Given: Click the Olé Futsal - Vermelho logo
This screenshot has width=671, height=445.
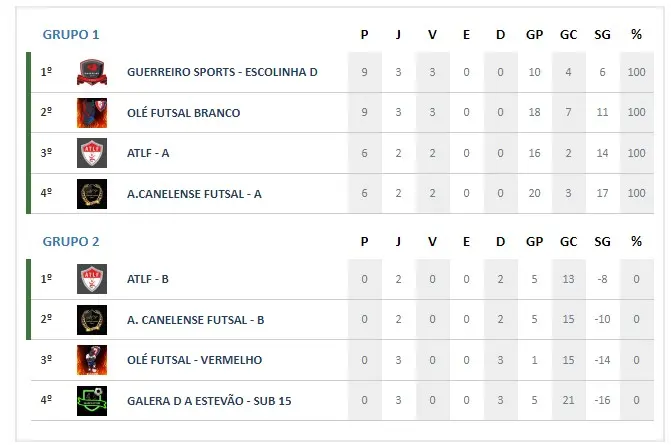Looking at the screenshot, I should (92, 360).
